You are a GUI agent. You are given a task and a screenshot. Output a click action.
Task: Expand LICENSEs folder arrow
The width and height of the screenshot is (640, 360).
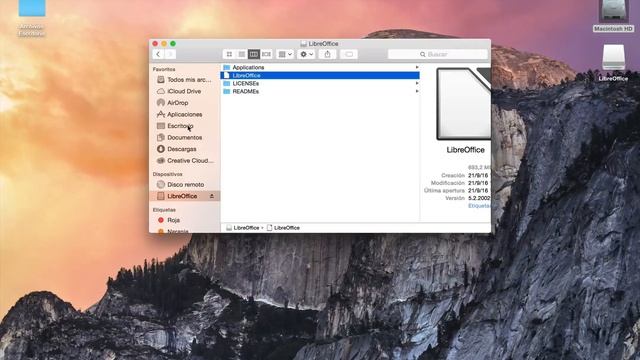[417, 83]
